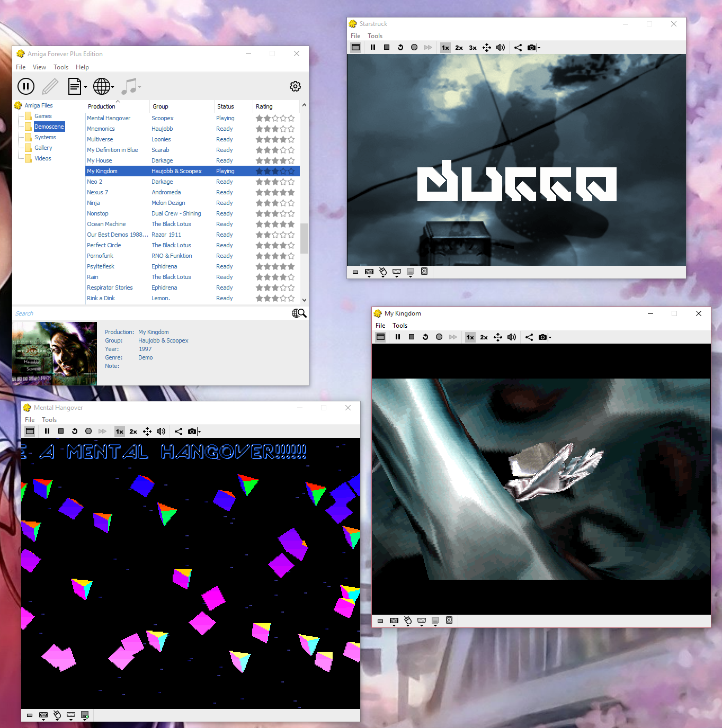Screen dimensions: 722x728
Task: Stop emulation in the Starstruck window
Action: 387,47
